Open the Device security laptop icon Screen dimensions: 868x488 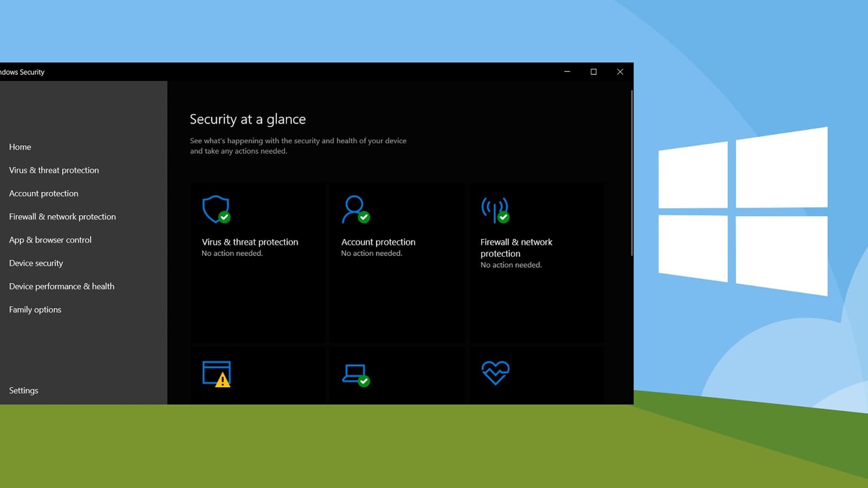pos(356,375)
